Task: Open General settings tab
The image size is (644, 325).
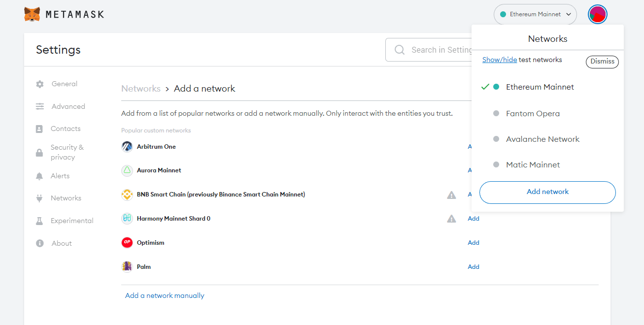Action: tap(65, 84)
